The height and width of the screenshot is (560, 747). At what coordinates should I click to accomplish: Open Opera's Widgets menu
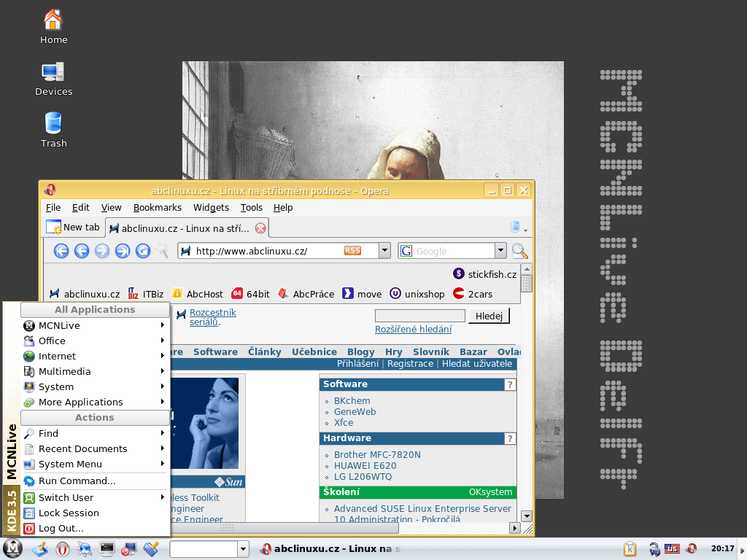[211, 208]
